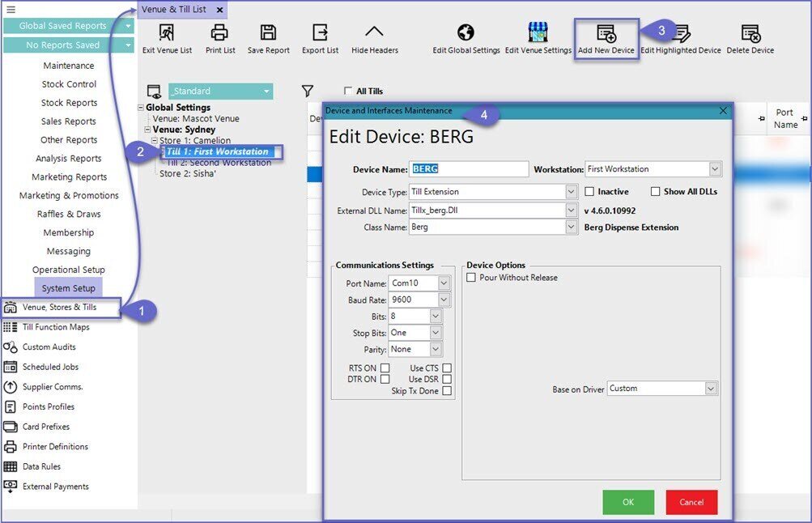812x523 pixels.
Task: Open Venue, Stores & Tills menu item
Action: tap(60, 308)
